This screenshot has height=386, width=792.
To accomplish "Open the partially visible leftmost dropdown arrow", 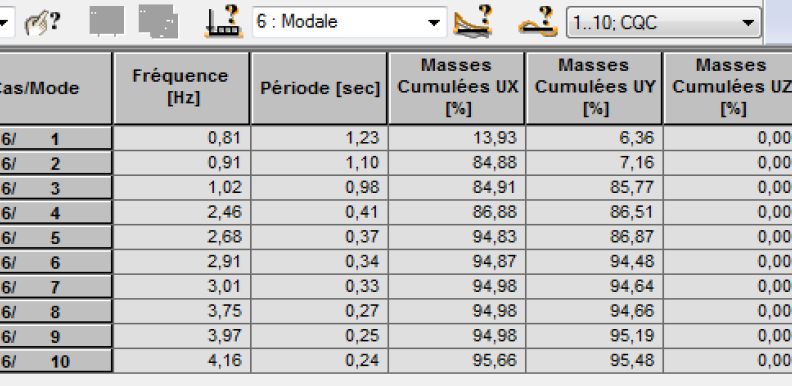I will (x=5, y=22).
